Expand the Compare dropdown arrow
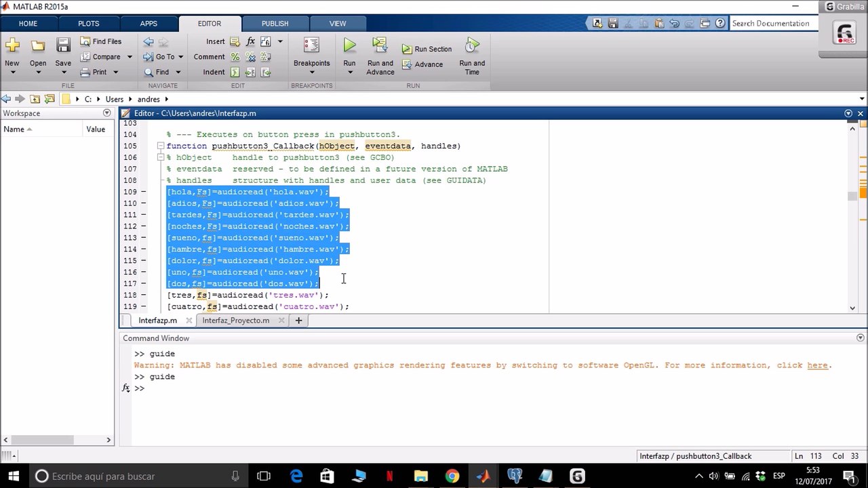868x488 pixels. (x=130, y=57)
